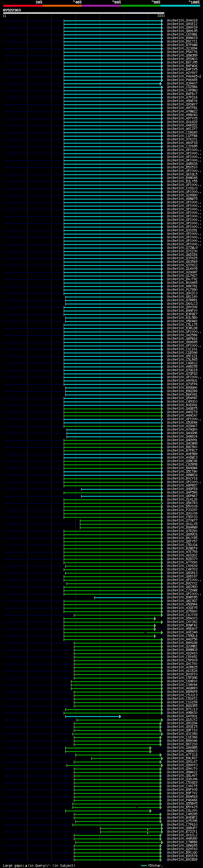The height and width of the screenshot is (868, 203).
Task: Select the UniRef100_A9TFB1 label
Action: [x=182, y=108]
